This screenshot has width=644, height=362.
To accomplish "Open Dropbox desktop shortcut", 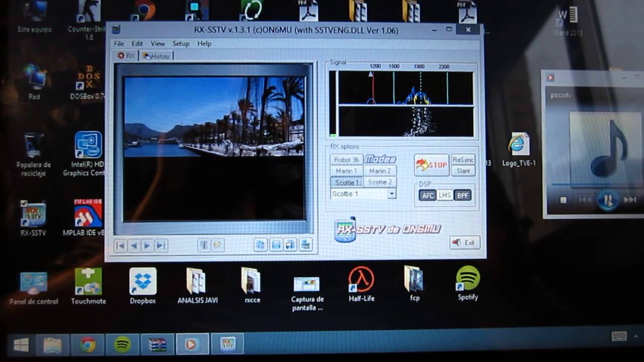I will tap(143, 286).
